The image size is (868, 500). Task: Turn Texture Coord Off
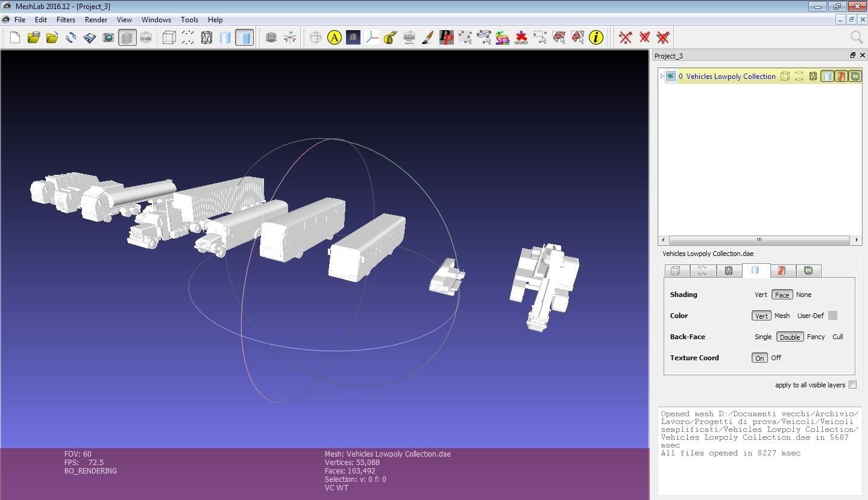coord(776,358)
